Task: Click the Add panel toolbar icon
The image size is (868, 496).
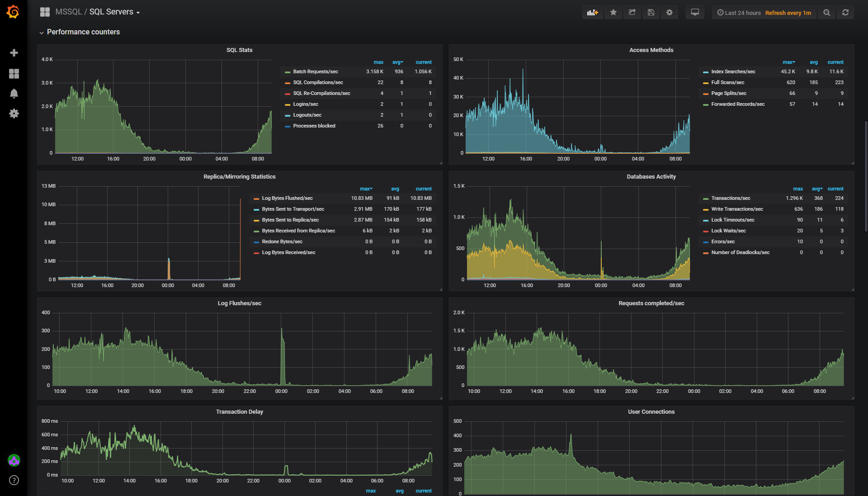Action: tap(592, 13)
